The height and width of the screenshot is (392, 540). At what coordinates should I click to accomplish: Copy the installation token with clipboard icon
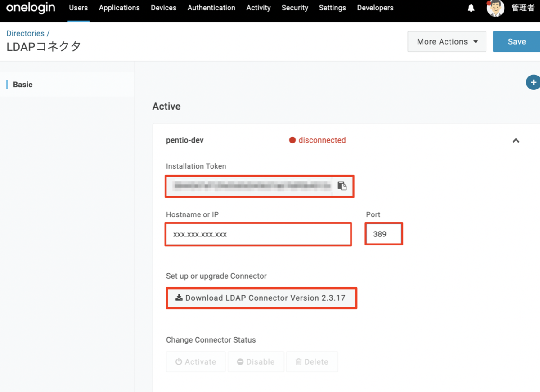point(342,186)
